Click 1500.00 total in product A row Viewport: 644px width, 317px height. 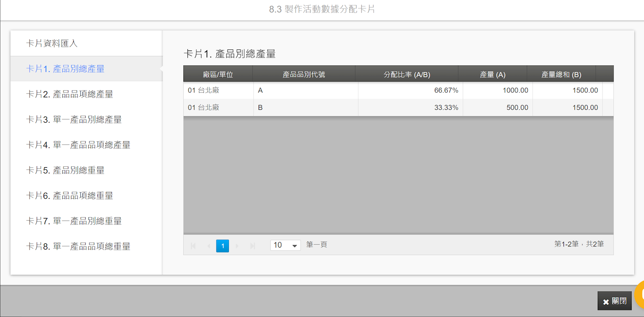click(568, 90)
